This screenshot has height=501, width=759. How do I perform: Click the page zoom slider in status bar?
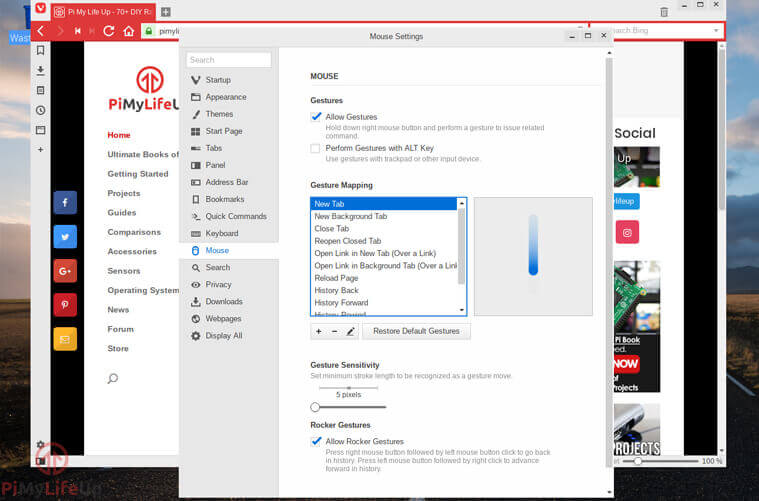(638, 461)
